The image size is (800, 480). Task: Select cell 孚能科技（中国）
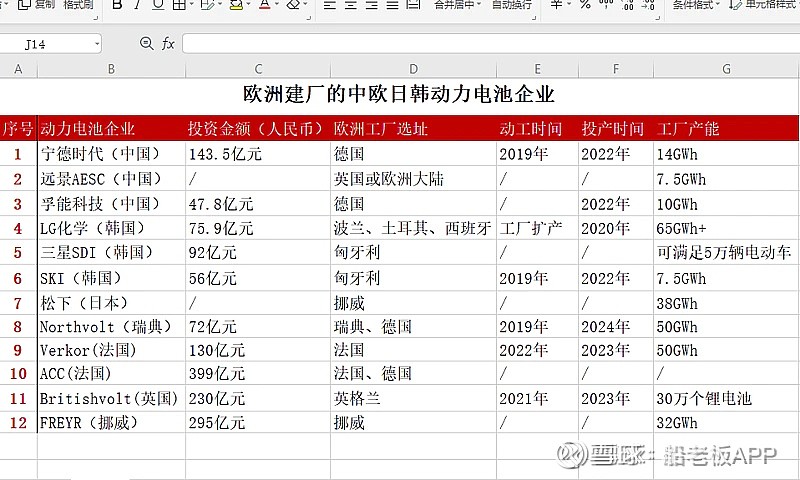tap(111, 204)
